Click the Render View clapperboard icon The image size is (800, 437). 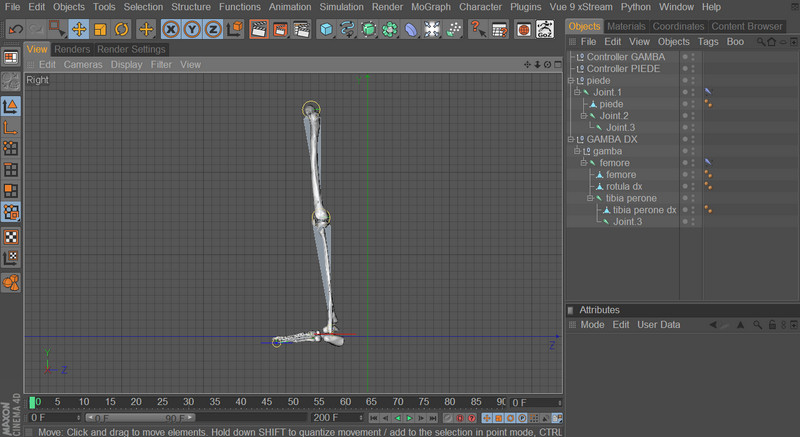tap(258, 29)
